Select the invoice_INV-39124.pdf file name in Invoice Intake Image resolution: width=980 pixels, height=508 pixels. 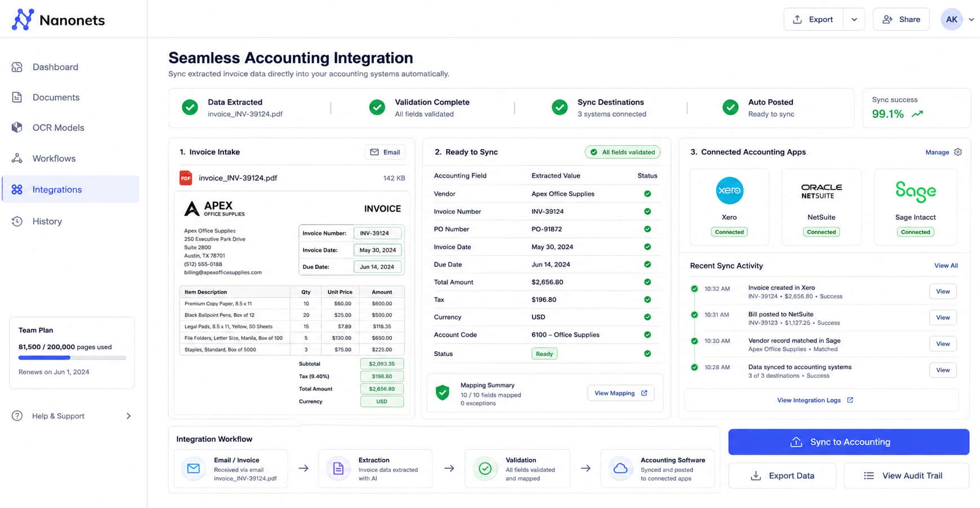[238, 178]
